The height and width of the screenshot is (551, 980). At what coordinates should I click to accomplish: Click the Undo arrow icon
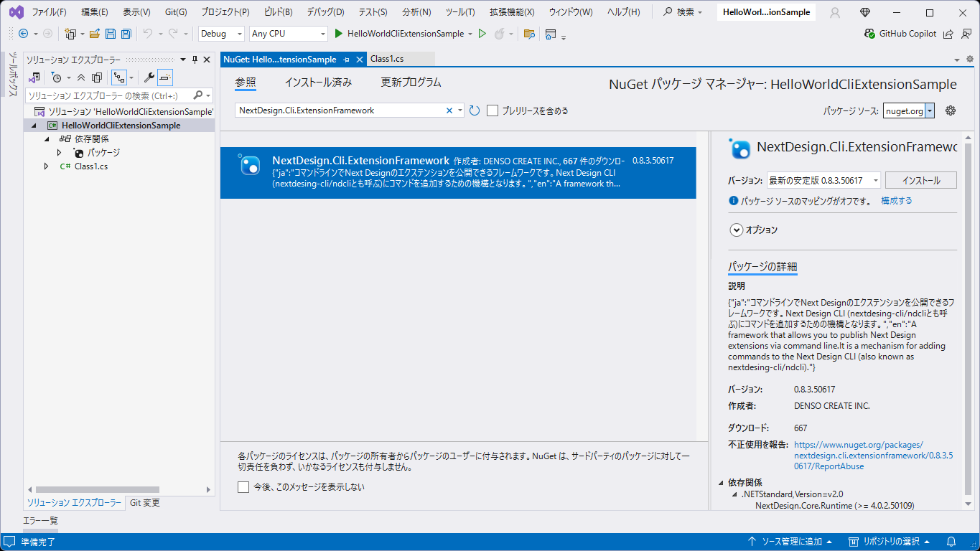tap(147, 34)
